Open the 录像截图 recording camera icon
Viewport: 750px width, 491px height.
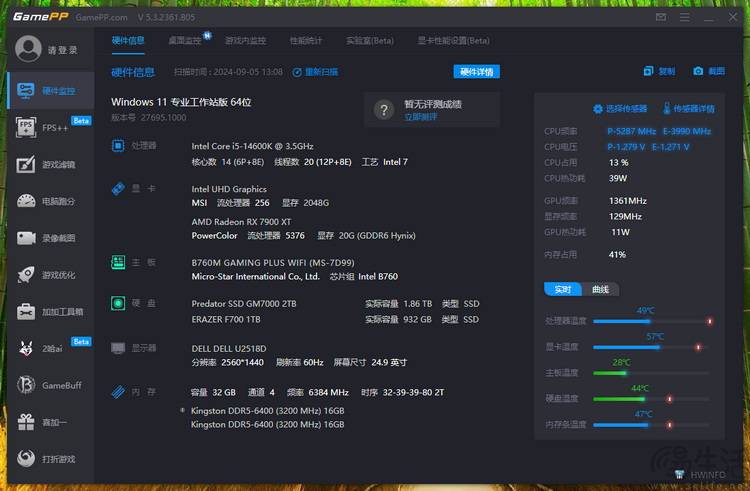[x=26, y=238]
